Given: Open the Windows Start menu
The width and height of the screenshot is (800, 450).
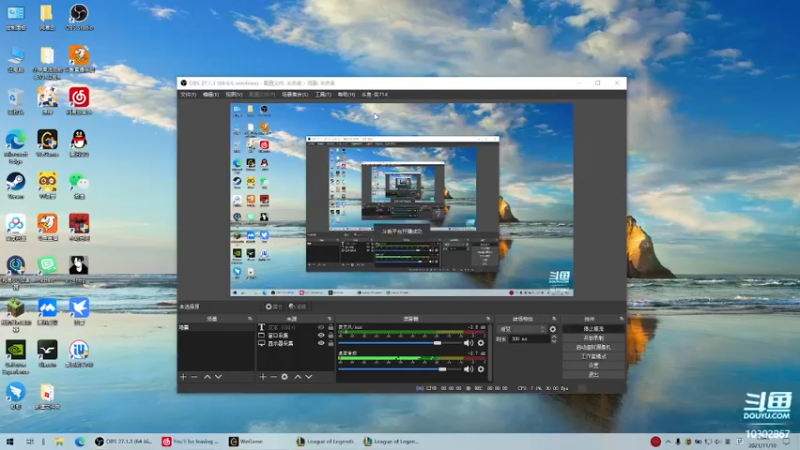Looking at the screenshot, I should 9,441.
